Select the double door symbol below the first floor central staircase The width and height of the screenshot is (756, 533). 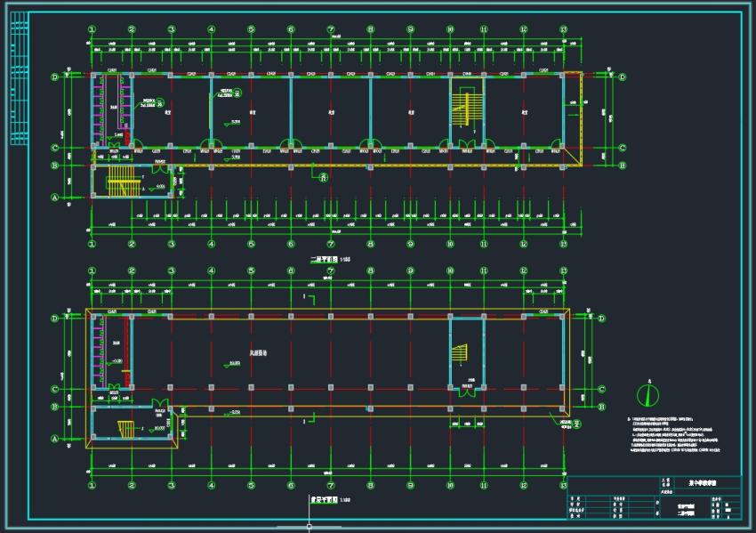pyautogui.click(x=467, y=392)
